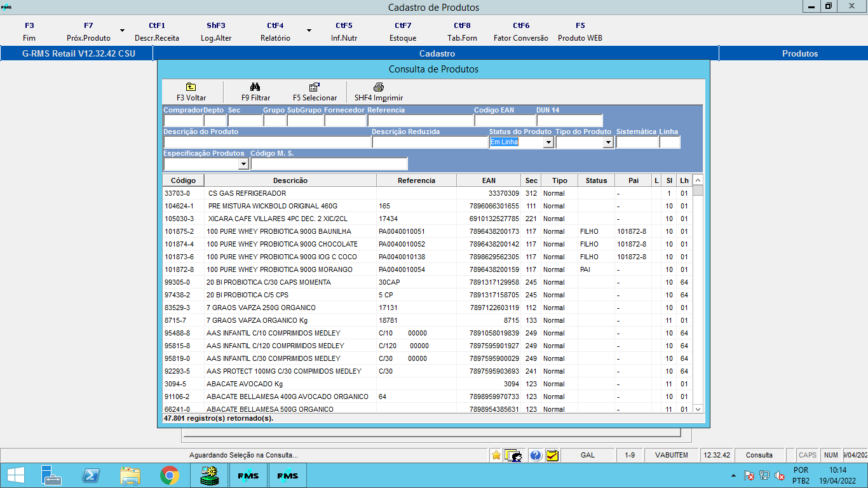Click the F5 Selecionar icon
This screenshot has height=488, width=868.
[x=315, y=87]
